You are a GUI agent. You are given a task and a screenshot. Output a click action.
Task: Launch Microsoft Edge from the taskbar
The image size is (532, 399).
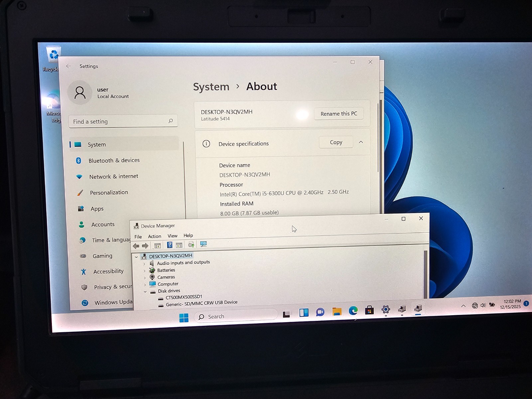353,311
